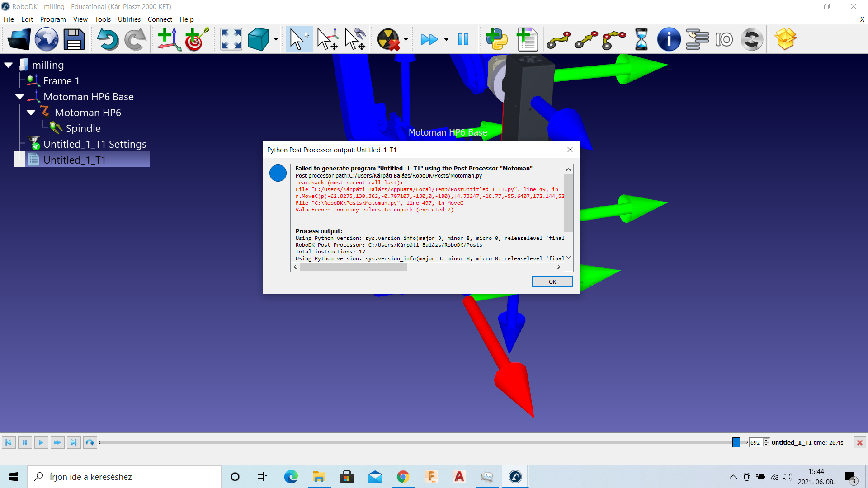Select the Fit all view icon

click(x=231, y=39)
